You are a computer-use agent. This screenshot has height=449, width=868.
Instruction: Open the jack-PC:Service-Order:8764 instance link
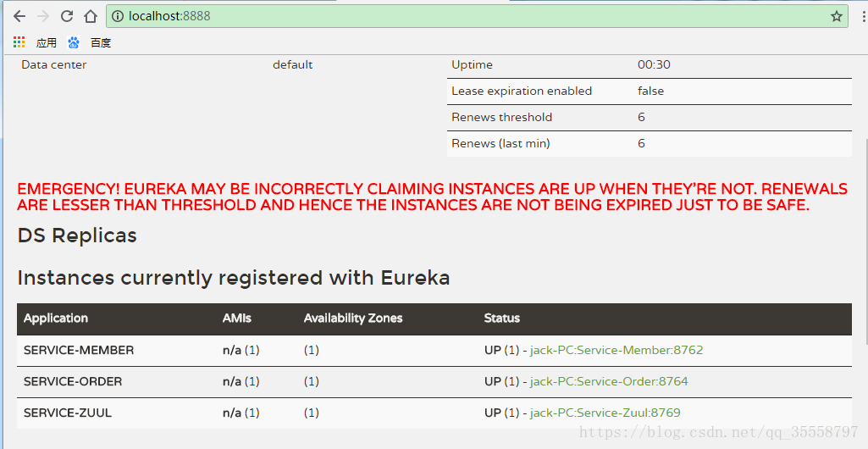(609, 381)
